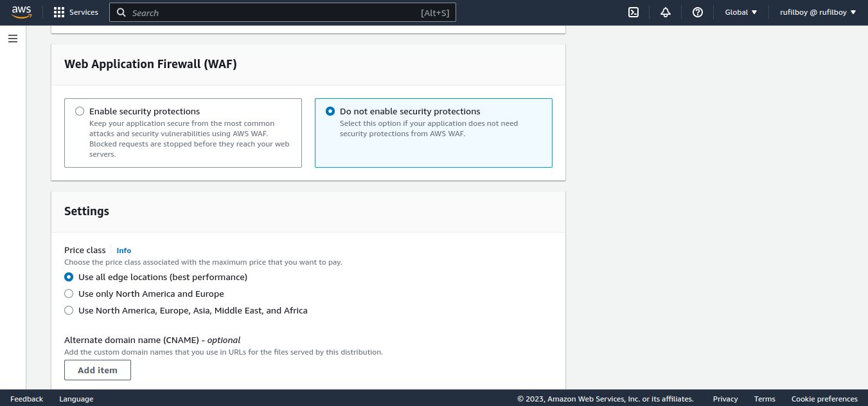Click the copyright Amazon Web Services text
This screenshot has height=406, width=868.
coord(605,399)
